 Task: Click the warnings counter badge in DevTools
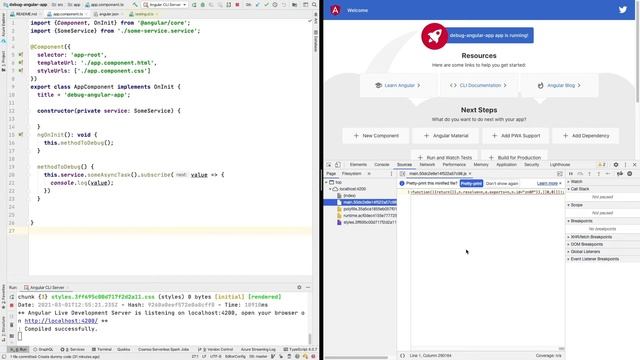click(x=602, y=164)
